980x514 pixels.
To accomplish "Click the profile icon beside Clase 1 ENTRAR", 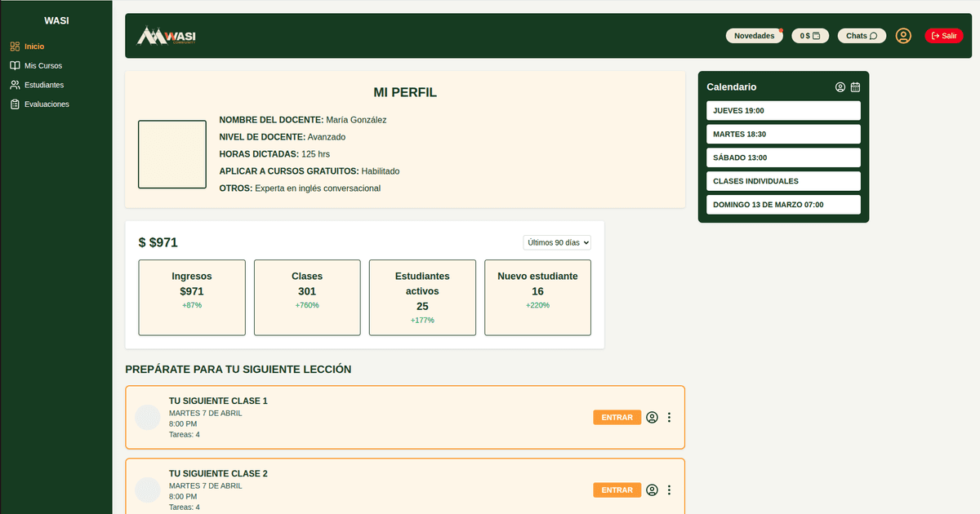I will 652,417.
